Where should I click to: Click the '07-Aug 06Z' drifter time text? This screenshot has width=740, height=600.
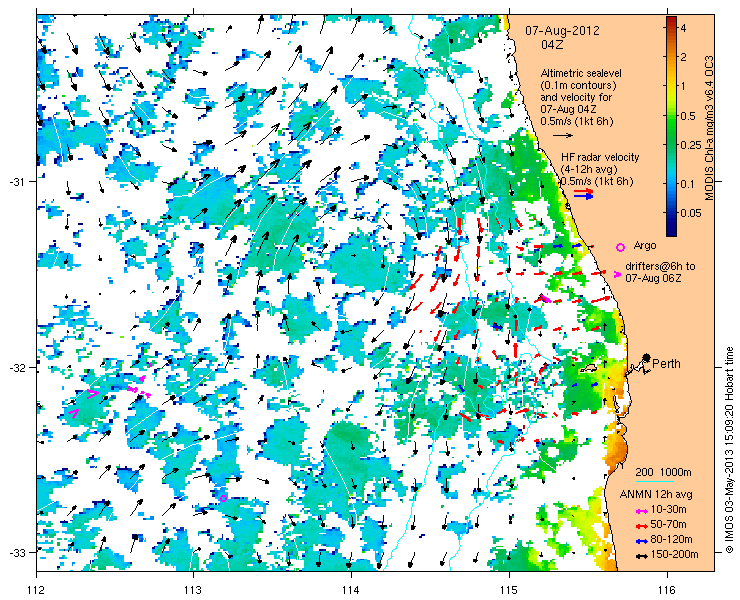(x=654, y=279)
